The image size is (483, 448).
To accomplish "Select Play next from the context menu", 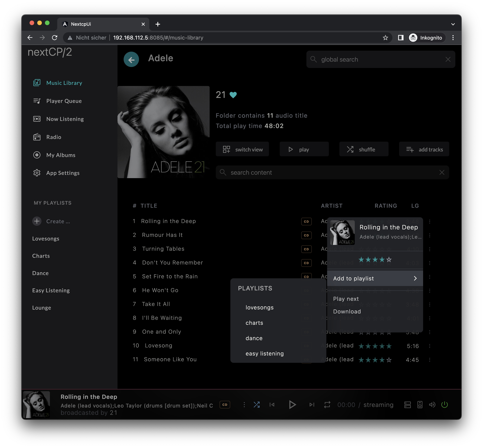I will pos(346,298).
